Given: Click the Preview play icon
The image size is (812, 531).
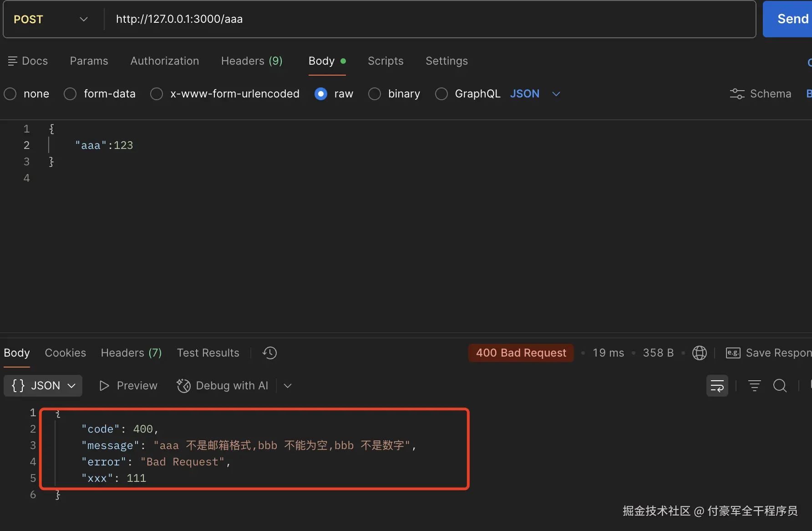Looking at the screenshot, I should (x=104, y=386).
